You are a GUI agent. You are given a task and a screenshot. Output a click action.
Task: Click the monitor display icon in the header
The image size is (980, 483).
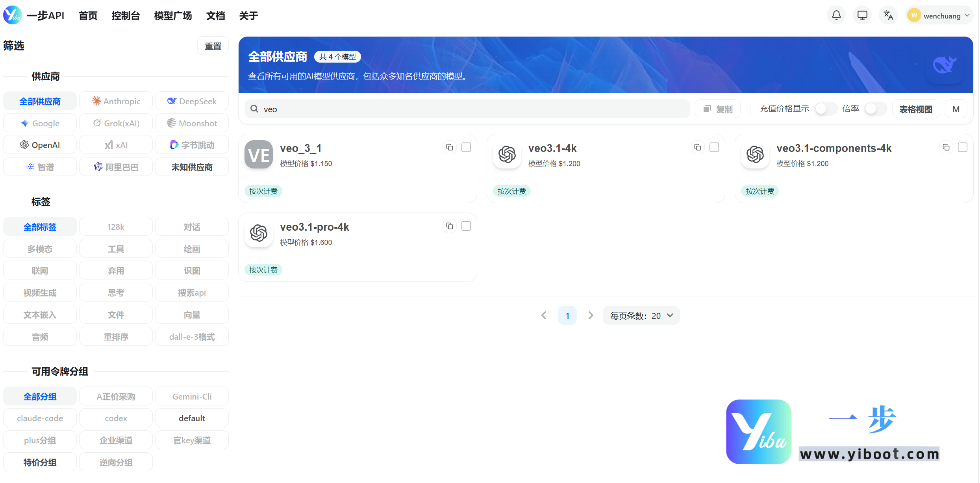coord(862,15)
